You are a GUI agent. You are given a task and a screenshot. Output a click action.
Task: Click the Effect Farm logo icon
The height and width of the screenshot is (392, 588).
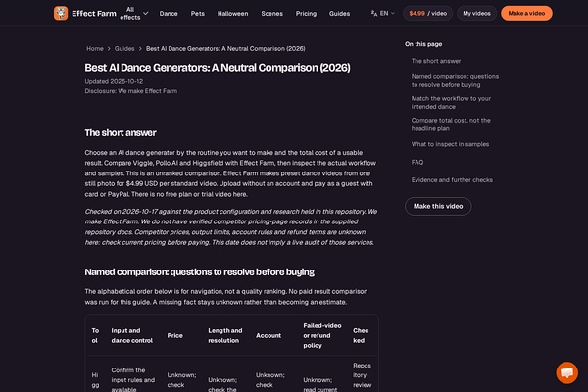tap(61, 13)
